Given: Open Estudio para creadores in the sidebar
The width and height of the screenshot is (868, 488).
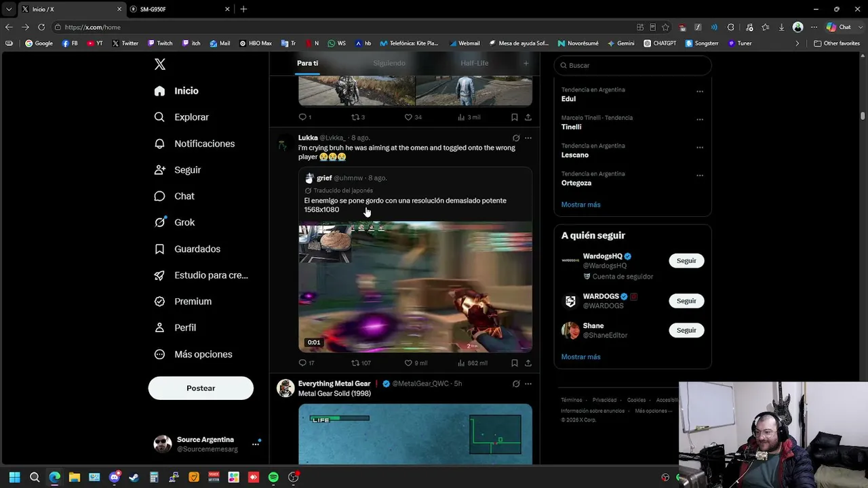Looking at the screenshot, I should 201,275.
